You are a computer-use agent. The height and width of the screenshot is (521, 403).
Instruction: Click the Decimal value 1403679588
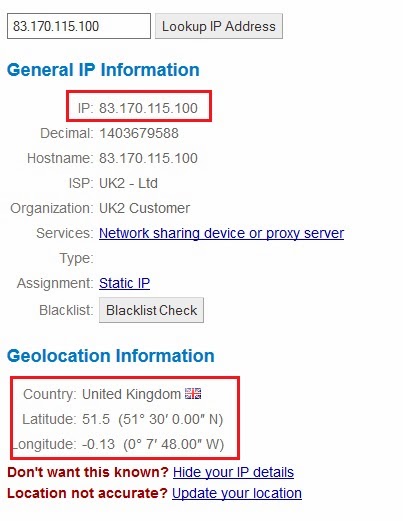point(139,133)
